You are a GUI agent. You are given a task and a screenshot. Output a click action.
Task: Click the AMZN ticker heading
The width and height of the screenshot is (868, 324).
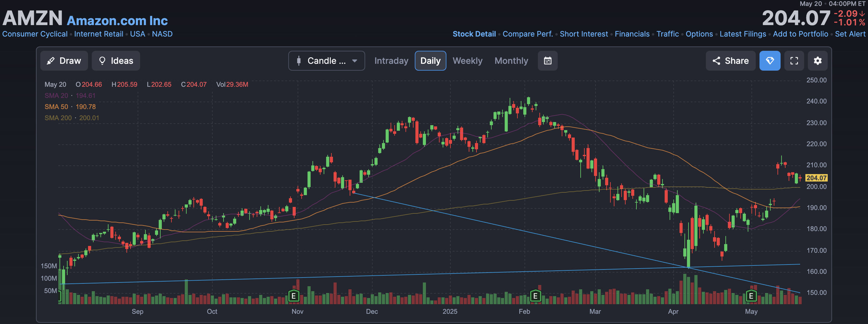point(32,18)
